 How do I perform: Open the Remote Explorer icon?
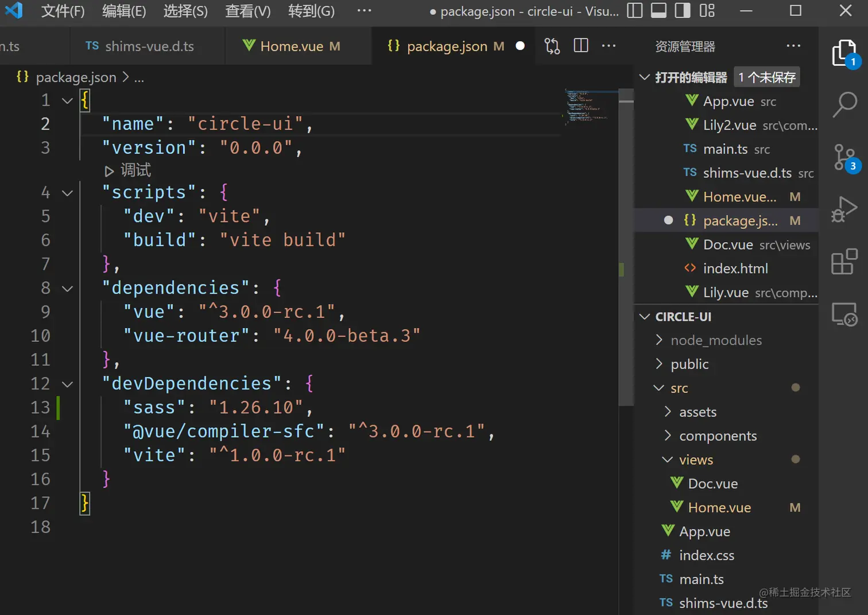pyautogui.click(x=844, y=314)
